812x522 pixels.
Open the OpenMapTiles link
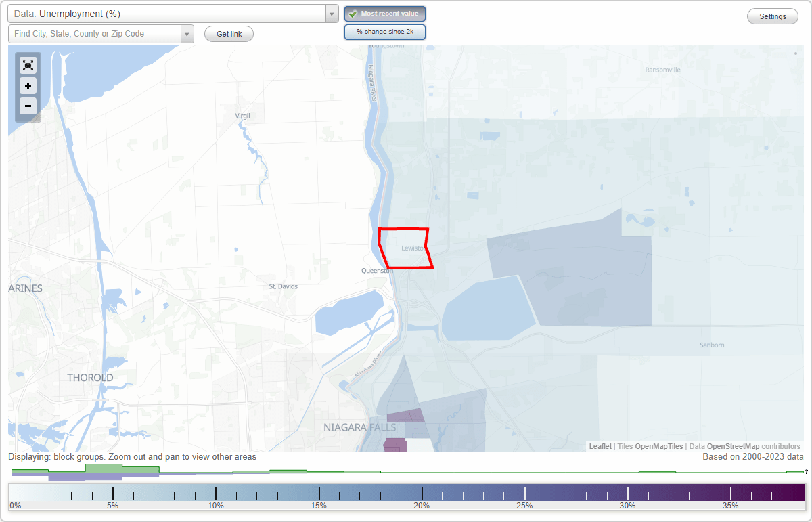point(660,446)
